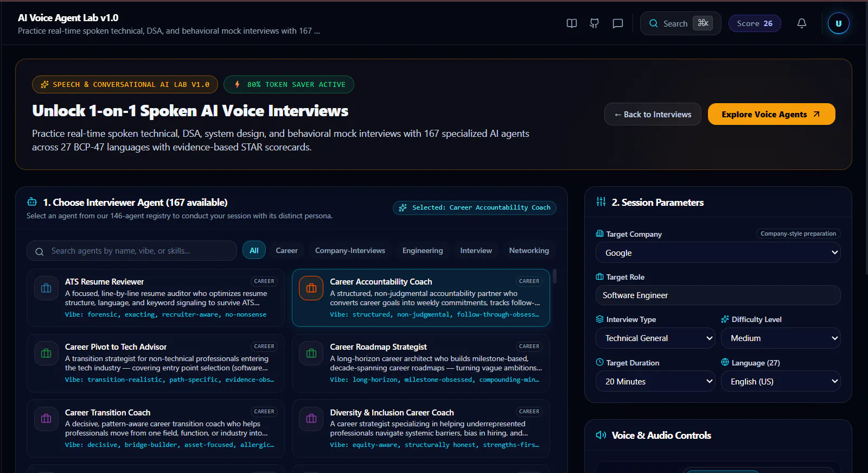Click the agent list scrollbar

tap(554, 276)
